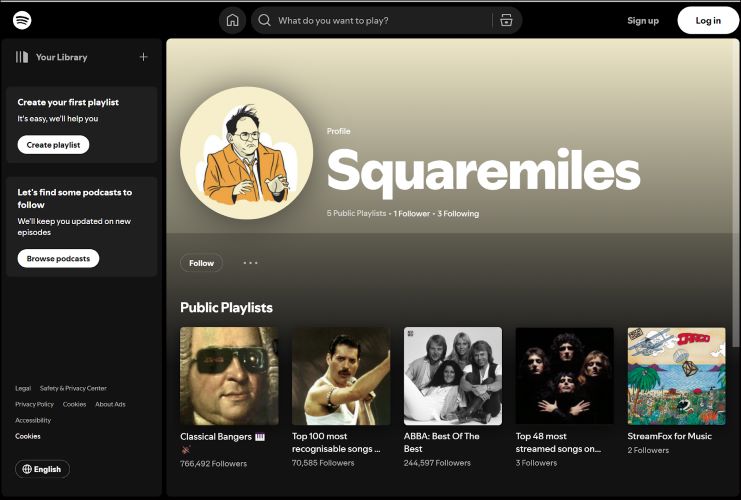
Task: Click '5 Public Playlists' text
Action: [356, 214]
